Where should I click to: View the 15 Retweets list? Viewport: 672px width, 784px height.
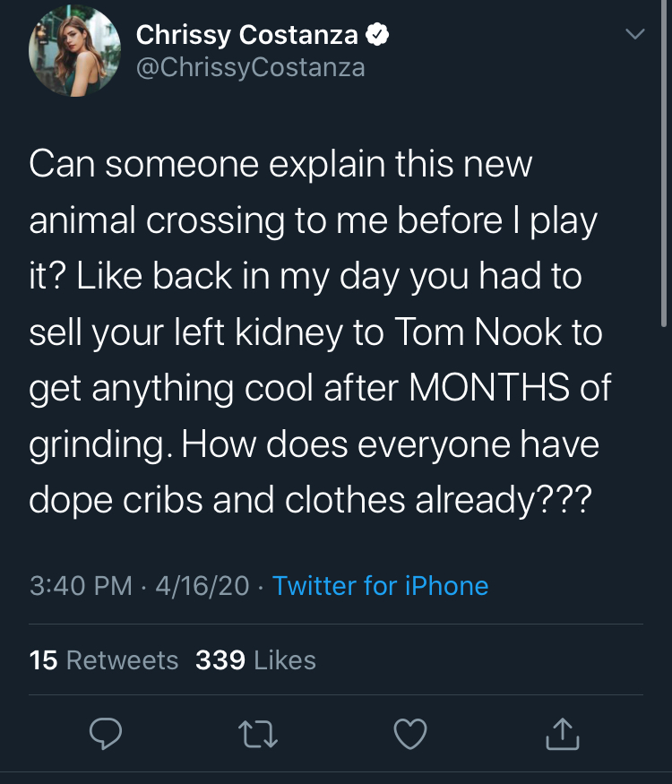(104, 660)
